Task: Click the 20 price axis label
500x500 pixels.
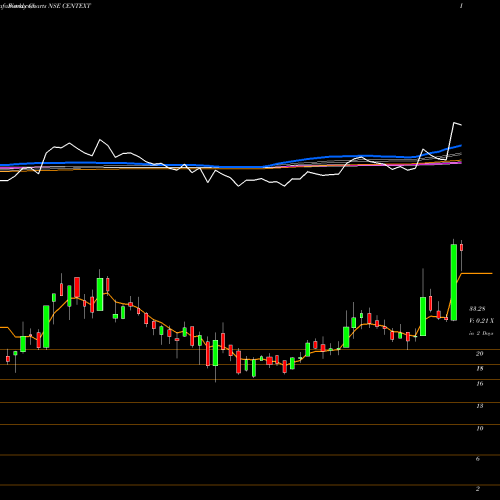Action: coord(480,354)
